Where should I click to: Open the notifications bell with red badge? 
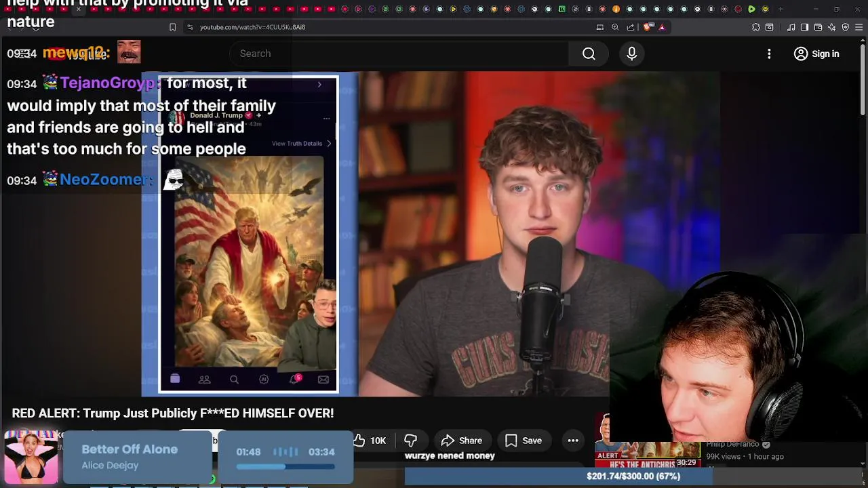pos(294,379)
